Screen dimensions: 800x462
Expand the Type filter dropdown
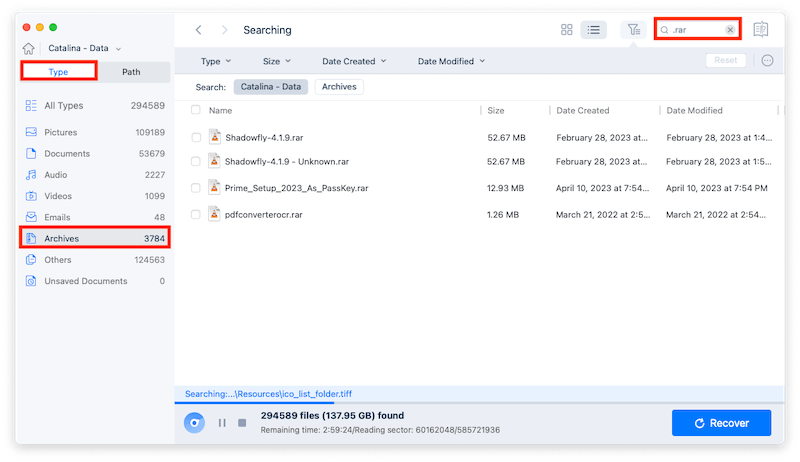(216, 61)
